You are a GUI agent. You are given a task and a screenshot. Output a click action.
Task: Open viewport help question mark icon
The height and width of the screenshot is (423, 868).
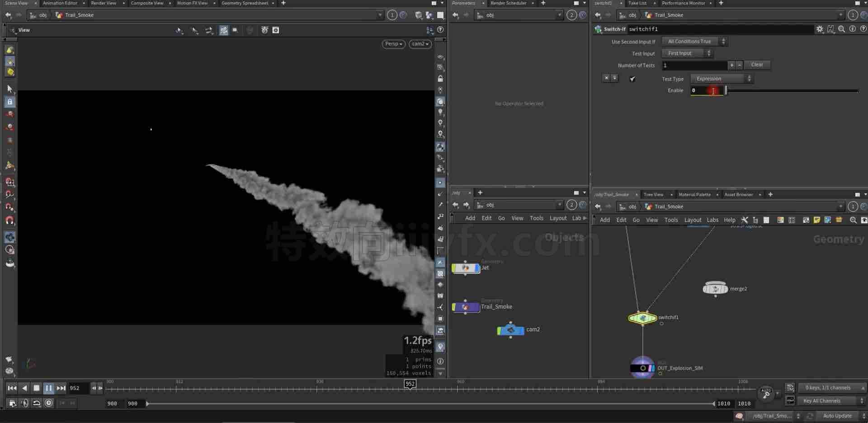(x=440, y=30)
